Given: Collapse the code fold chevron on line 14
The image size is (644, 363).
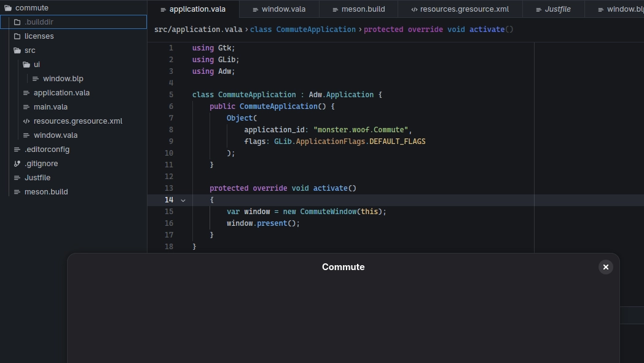Looking at the screenshot, I should 183,200.
